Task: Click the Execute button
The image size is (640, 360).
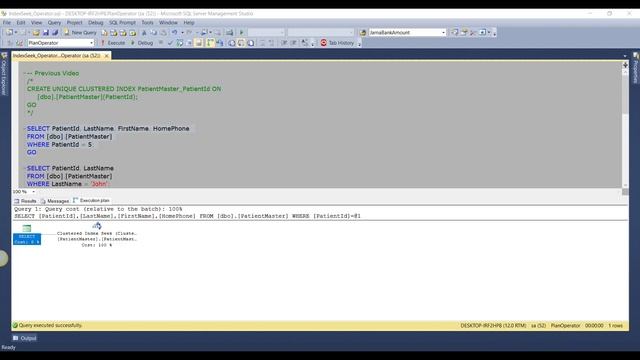Action: (113, 43)
